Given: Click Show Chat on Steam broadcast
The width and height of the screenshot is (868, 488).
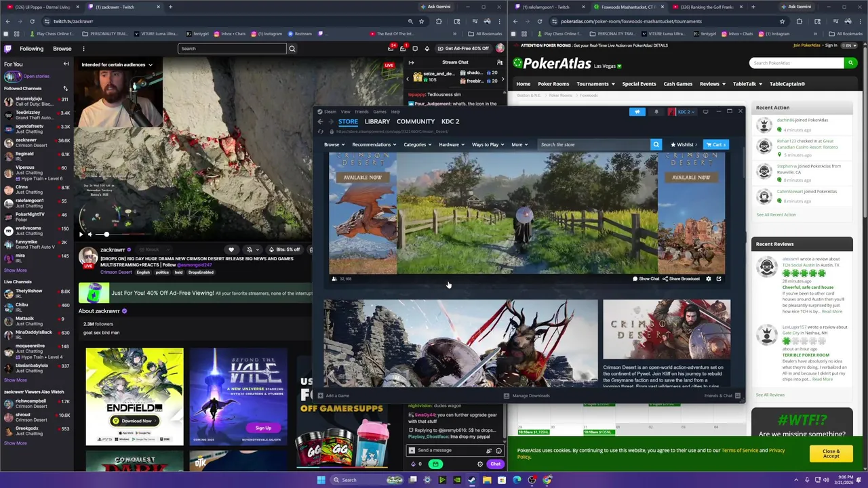Looking at the screenshot, I should (646, 279).
